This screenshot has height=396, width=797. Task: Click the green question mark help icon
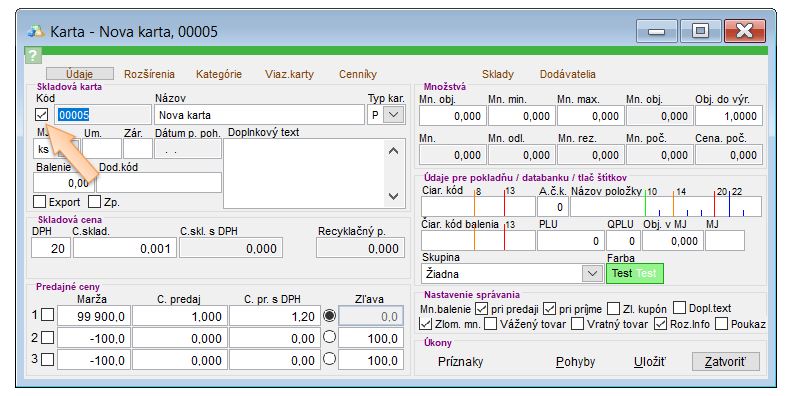click(33, 55)
